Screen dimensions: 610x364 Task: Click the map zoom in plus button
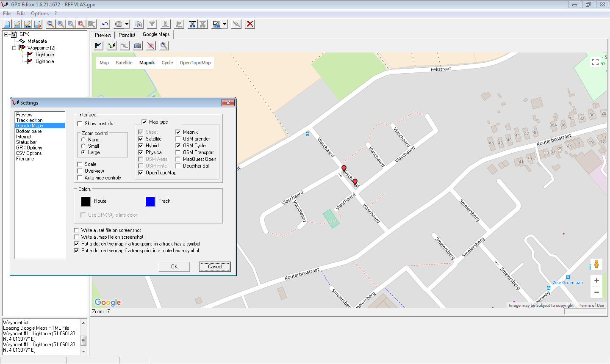[596, 281]
